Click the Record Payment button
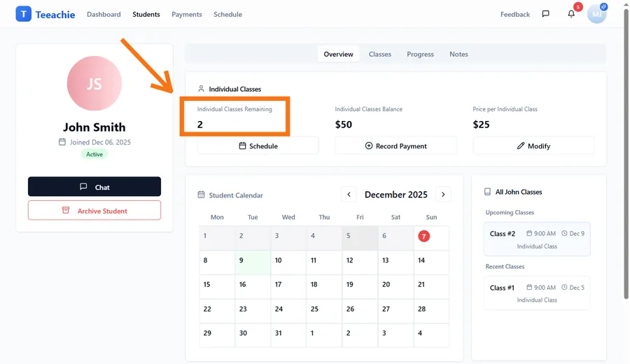 point(395,146)
